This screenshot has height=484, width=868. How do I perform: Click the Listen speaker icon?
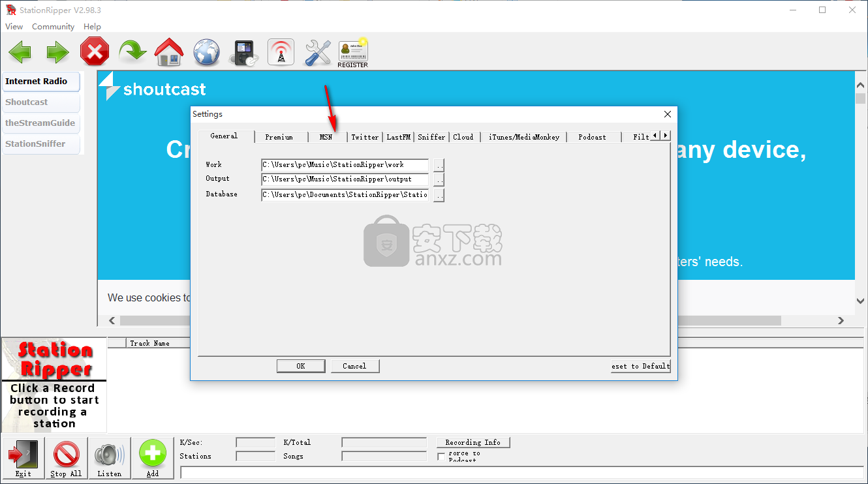point(110,458)
